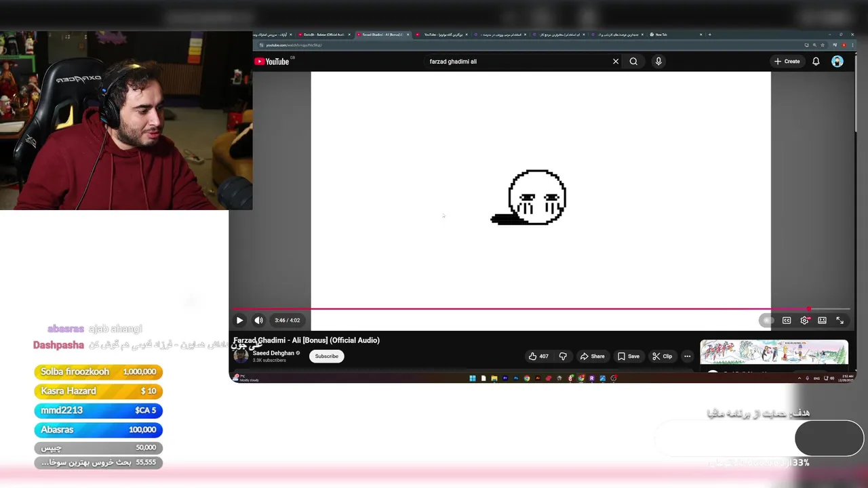Share the video via Share button
Image resolution: width=868 pixels, height=488 pixels.
coord(592,356)
